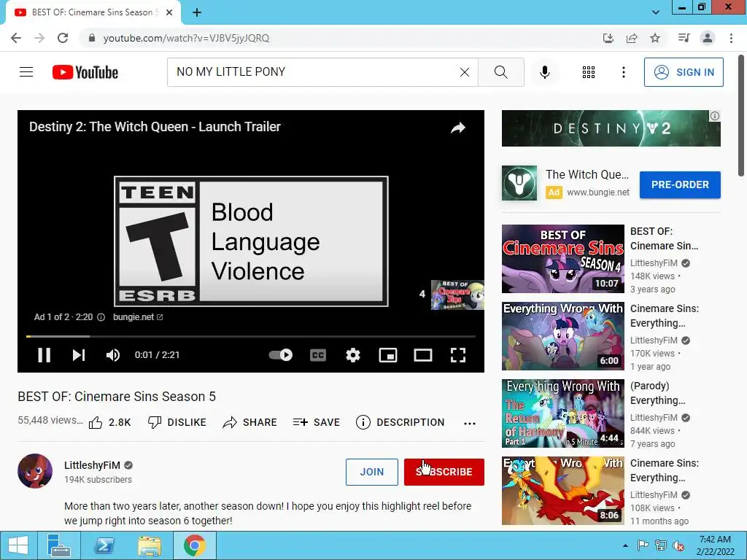Open Server Manager from taskbar
The image size is (747, 560).
[x=58, y=545]
